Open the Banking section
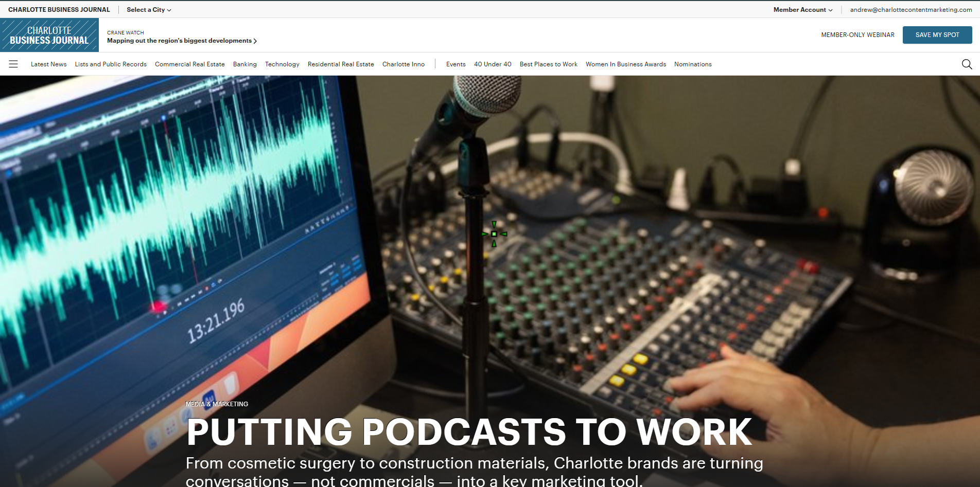The image size is (980, 487). pos(244,64)
